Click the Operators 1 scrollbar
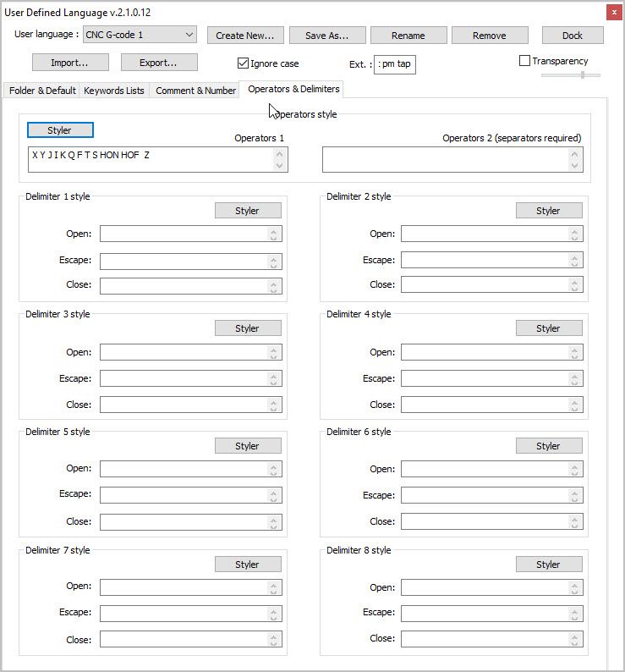625x672 pixels. [x=280, y=159]
